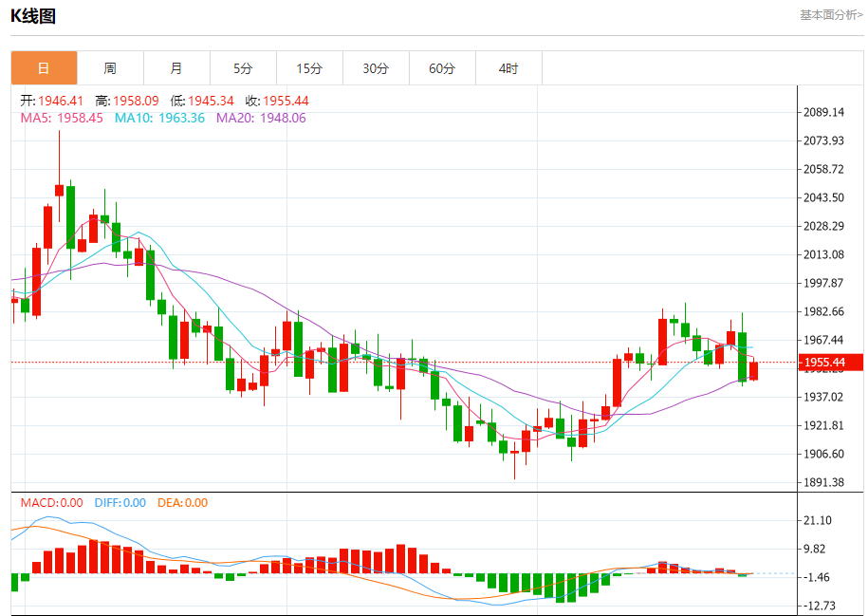Click the 收:1955.44 close price value
868x616 pixels.
point(277,101)
